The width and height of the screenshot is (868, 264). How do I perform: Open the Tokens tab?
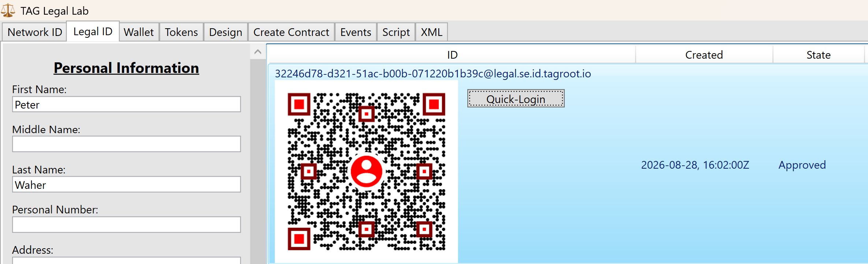(181, 32)
